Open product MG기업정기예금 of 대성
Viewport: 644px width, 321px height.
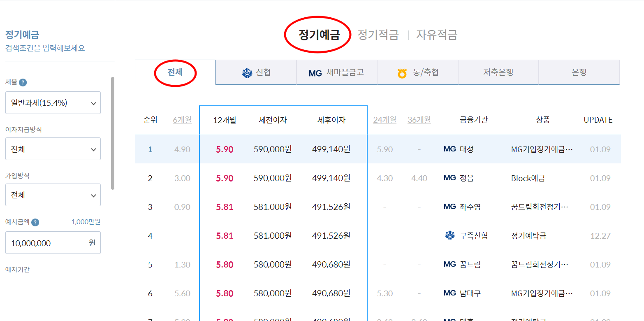point(542,149)
